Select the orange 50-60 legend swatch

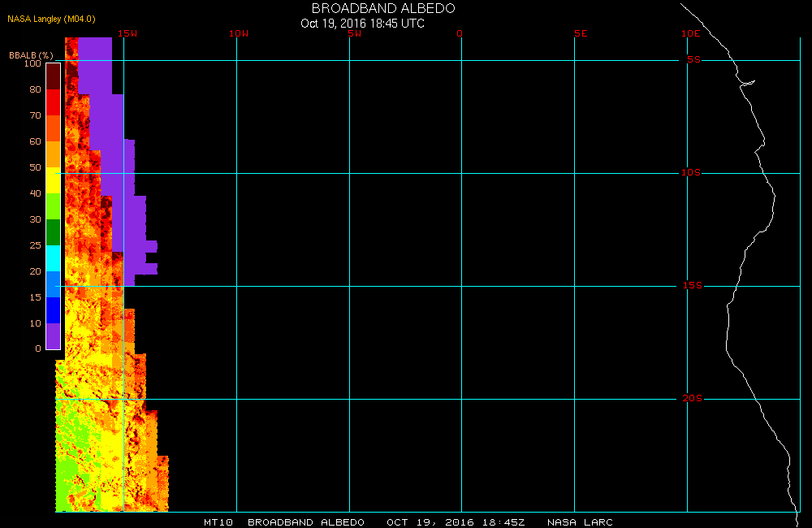point(54,154)
